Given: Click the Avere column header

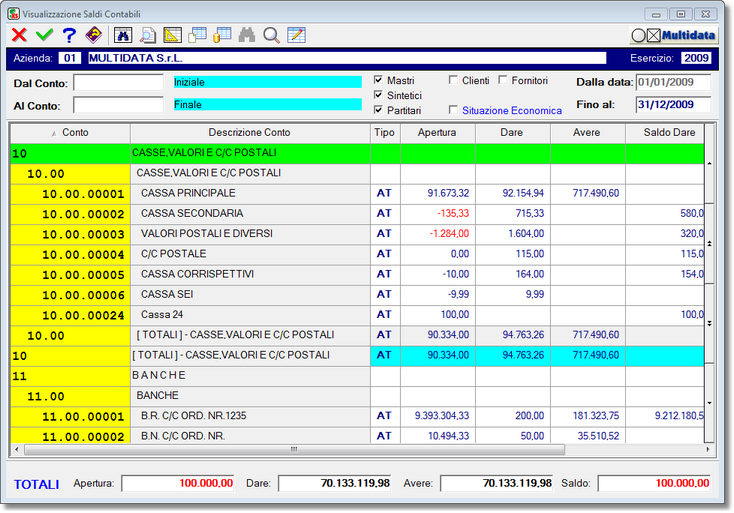Looking at the screenshot, I should 587,133.
